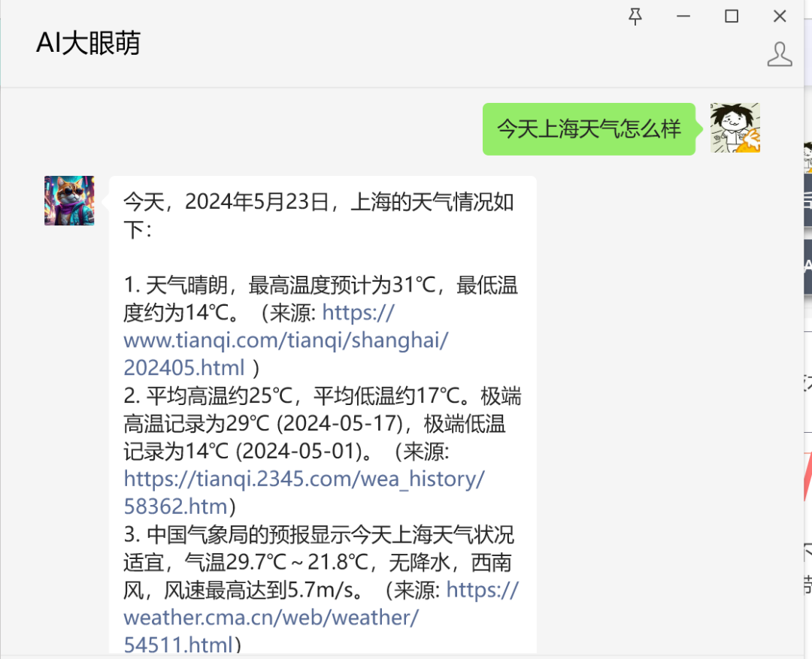812x659 pixels.
Task: Select the green 今天上海天气怎么样 message bubble
Action: [x=589, y=129]
